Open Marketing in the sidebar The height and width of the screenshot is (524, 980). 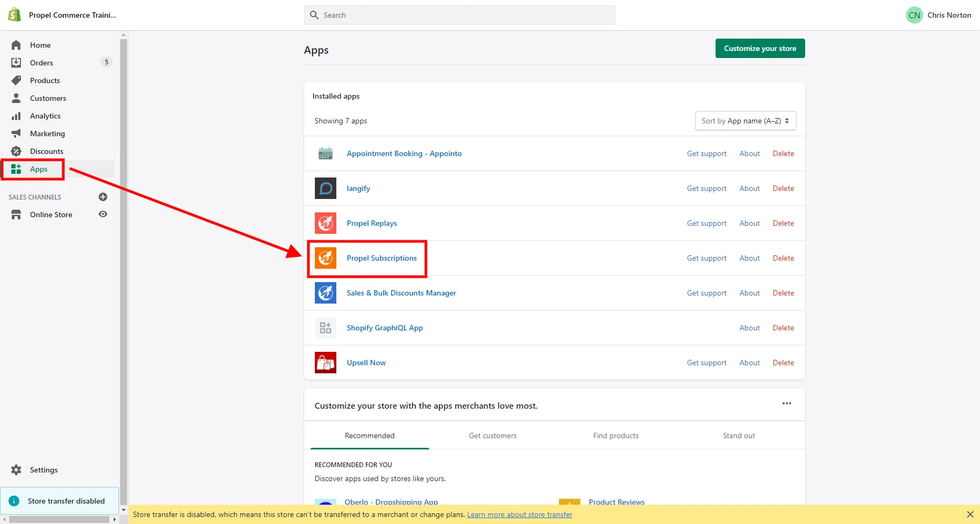(47, 134)
